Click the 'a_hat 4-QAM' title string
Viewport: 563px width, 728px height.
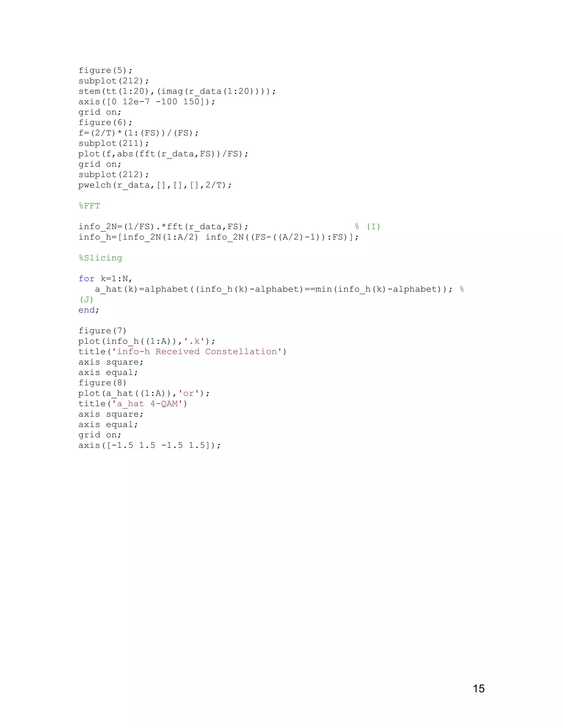(x=147, y=404)
